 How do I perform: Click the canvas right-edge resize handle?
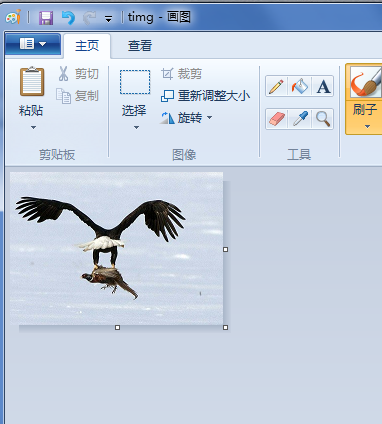[225, 249]
